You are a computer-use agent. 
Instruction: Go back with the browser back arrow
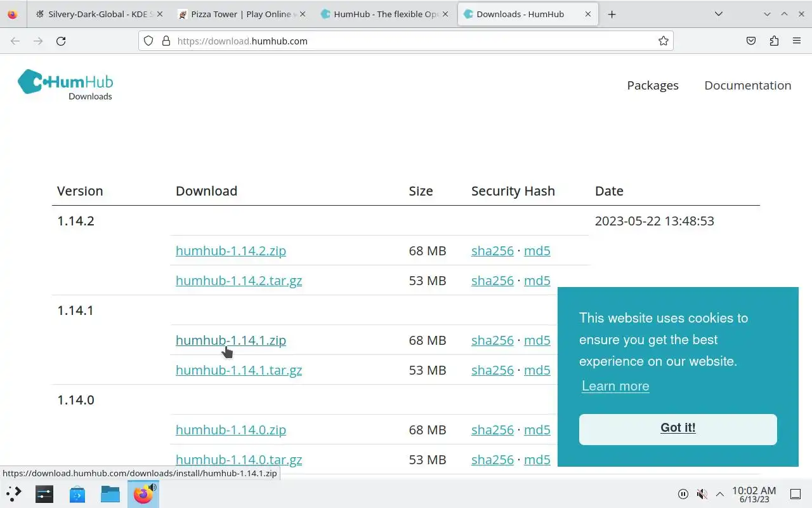[15, 41]
